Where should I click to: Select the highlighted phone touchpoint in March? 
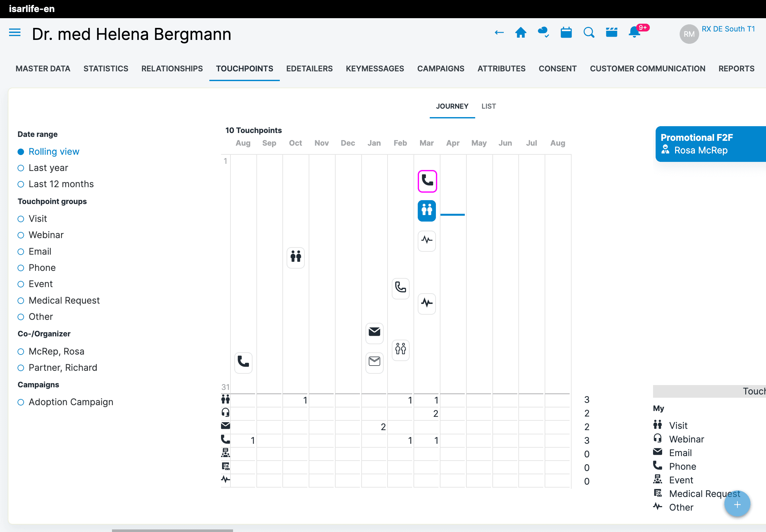click(x=427, y=181)
